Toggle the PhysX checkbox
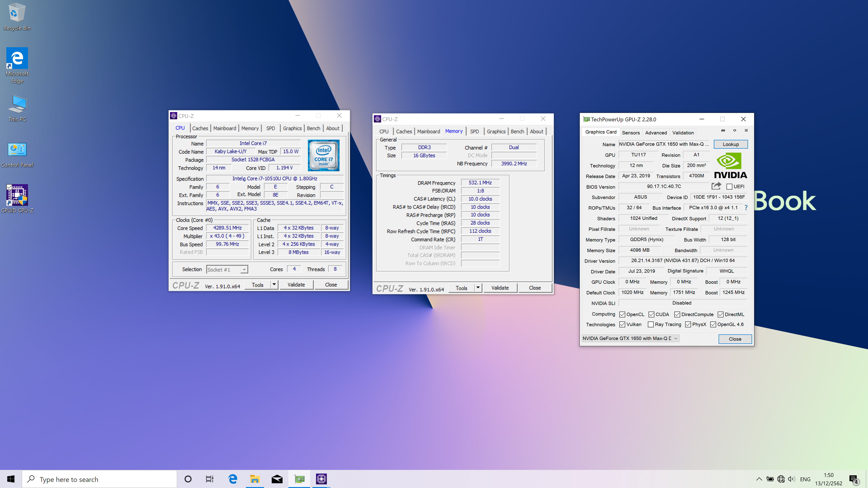The width and height of the screenshot is (868, 488). point(688,324)
